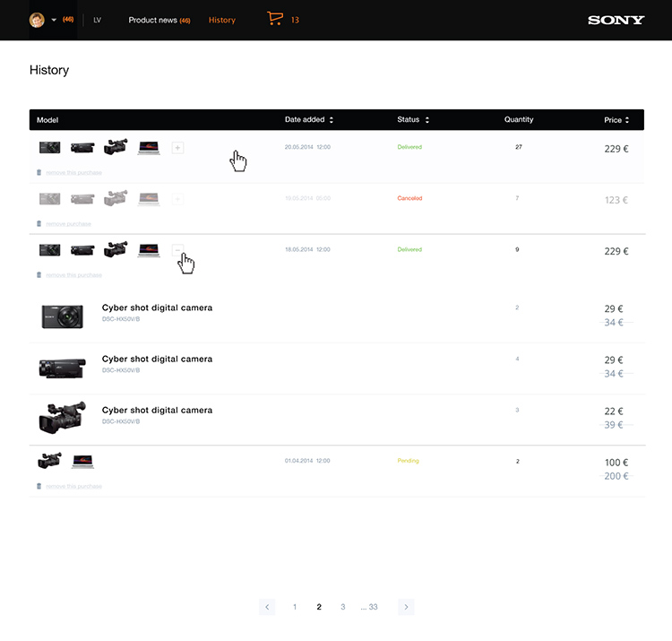Click the Canceled status label
Image resolution: width=672 pixels, height=641 pixels.
[x=409, y=198]
